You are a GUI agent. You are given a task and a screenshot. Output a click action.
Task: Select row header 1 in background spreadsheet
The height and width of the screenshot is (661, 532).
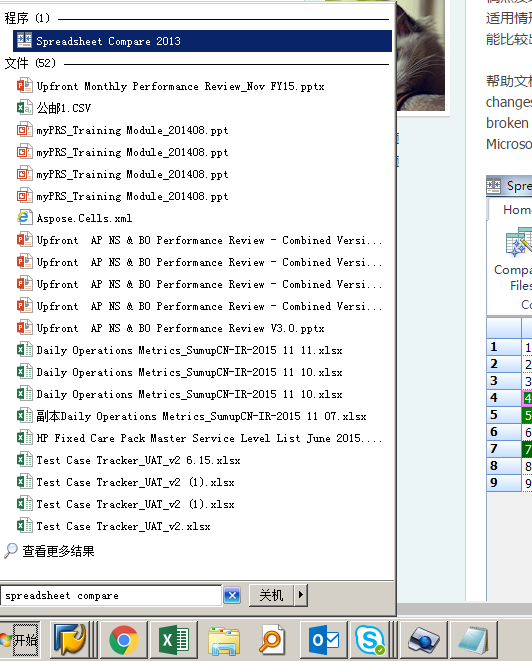pyautogui.click(x=503, y=347)
